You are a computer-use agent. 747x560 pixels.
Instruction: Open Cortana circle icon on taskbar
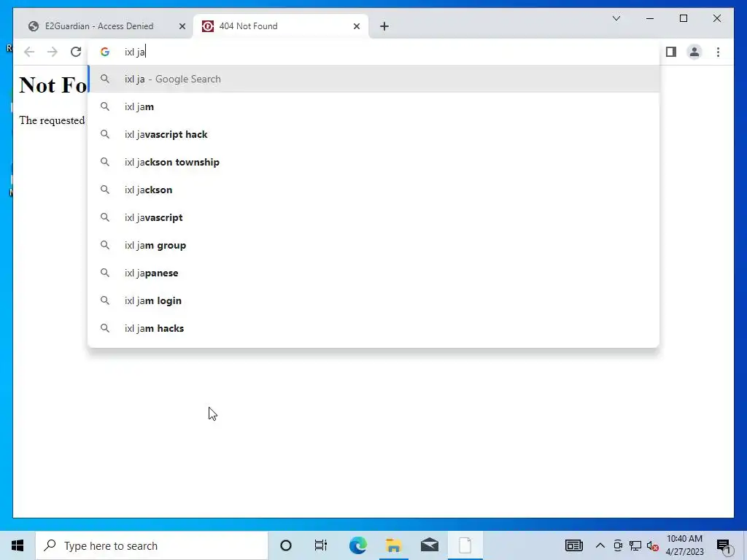286,545
